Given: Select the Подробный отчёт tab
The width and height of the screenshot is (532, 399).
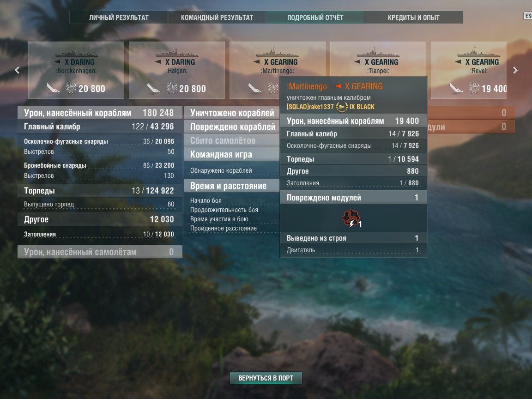Looking at the screenshot, I should [315, 17].
